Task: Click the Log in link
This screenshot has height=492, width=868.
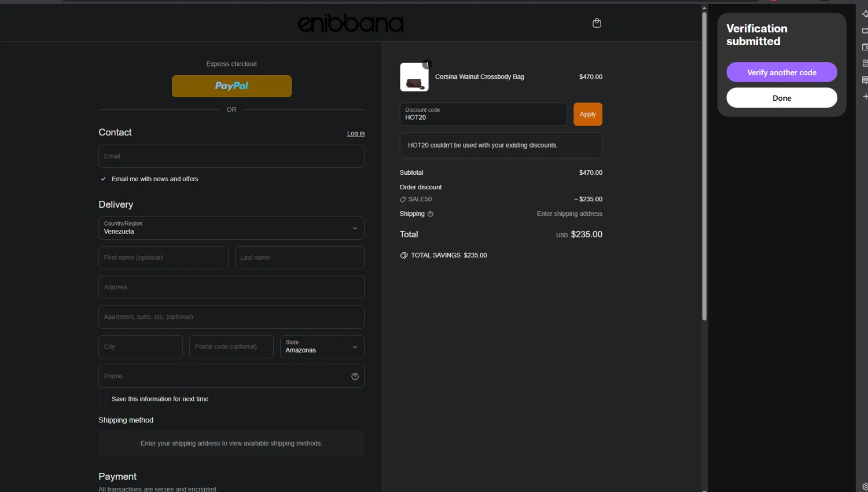Action: point(356,134)
